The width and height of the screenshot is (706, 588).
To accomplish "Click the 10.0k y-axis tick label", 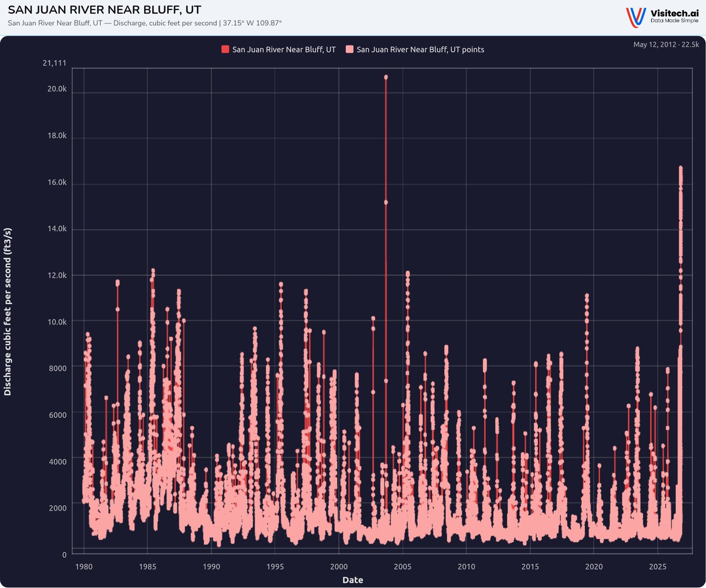I will (x=56, y=322).
